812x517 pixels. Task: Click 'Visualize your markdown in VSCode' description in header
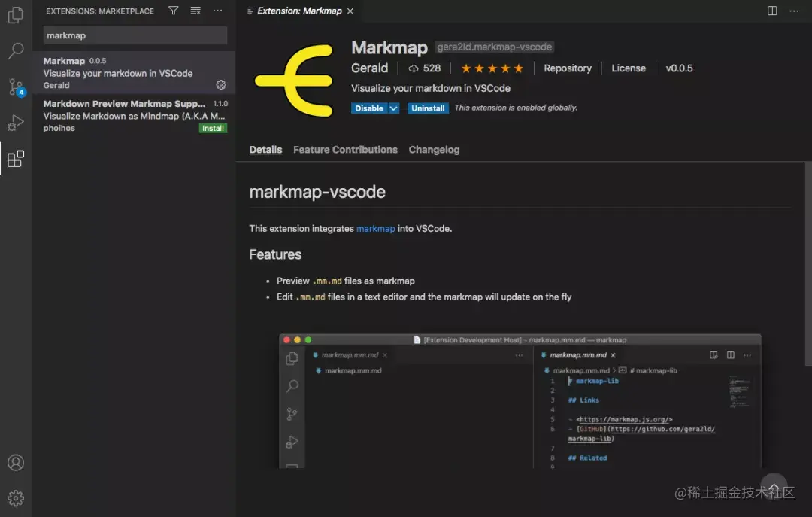coord(430,88)
